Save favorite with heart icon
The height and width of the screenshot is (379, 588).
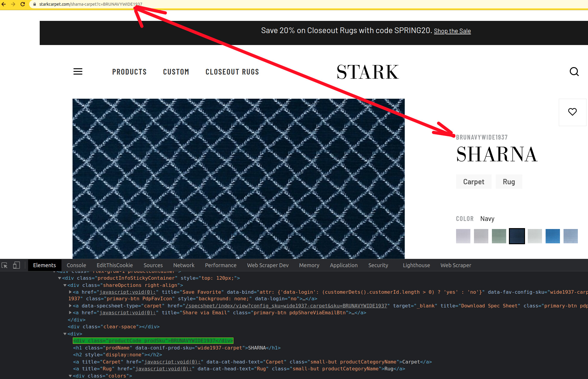point(572,112)
